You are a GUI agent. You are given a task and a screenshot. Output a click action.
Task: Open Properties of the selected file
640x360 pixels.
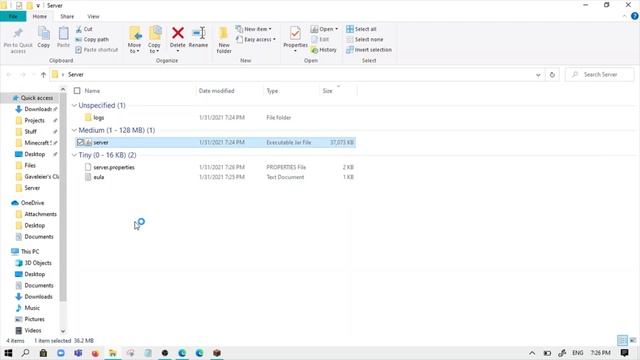click(x=295, y=39)
